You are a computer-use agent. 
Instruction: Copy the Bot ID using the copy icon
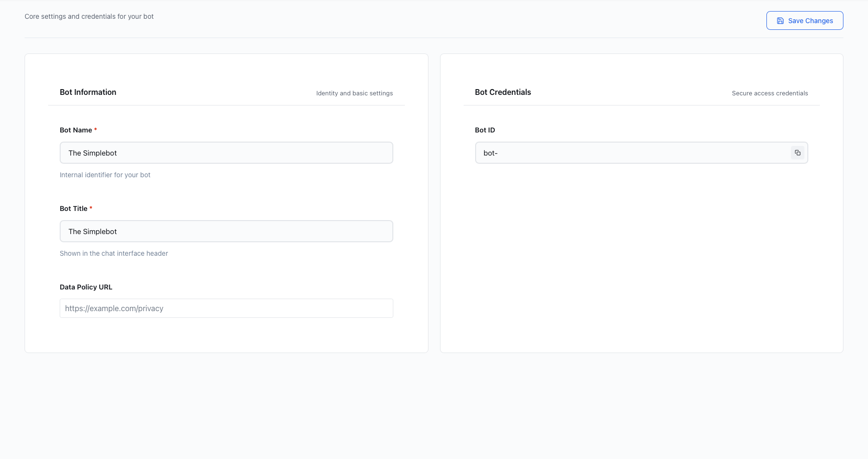point(798,152)
